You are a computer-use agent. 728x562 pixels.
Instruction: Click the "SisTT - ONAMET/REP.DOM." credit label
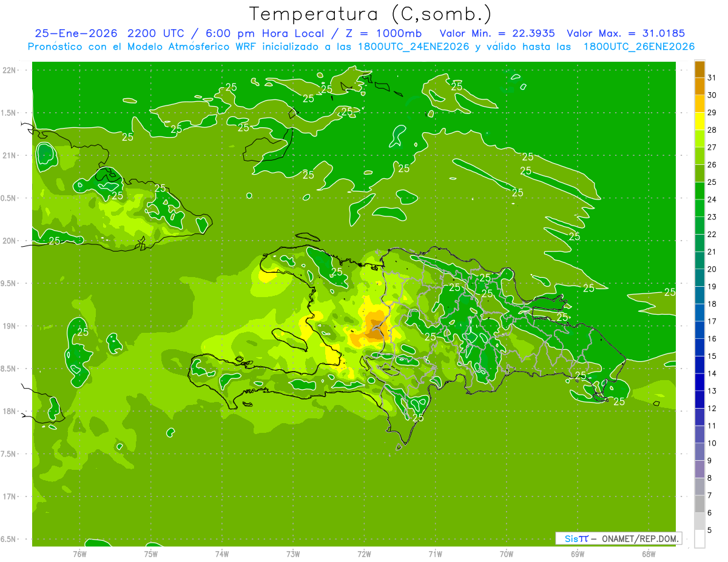tap(618, 538)
